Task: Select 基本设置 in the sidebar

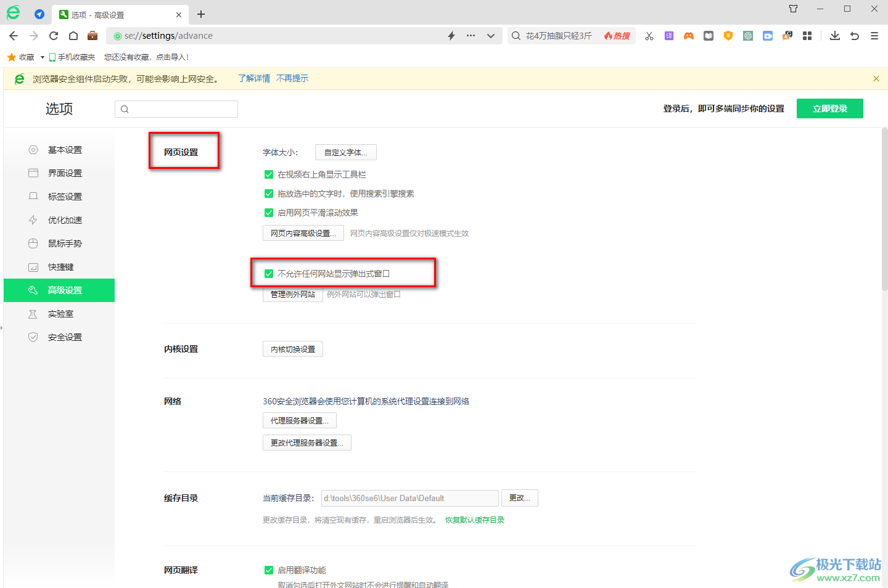Action: tap(59, 150)
